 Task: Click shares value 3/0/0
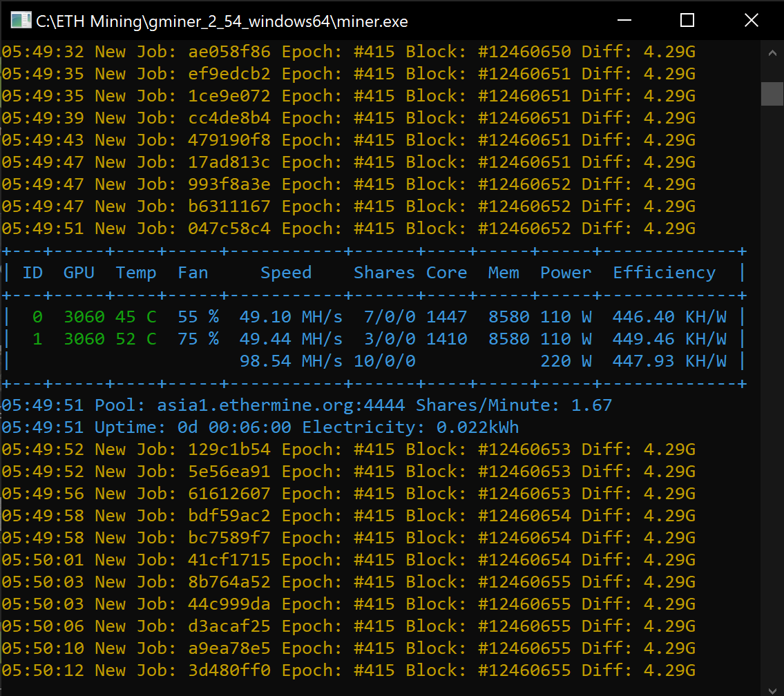pyautogui.click(x=390, y=339)
